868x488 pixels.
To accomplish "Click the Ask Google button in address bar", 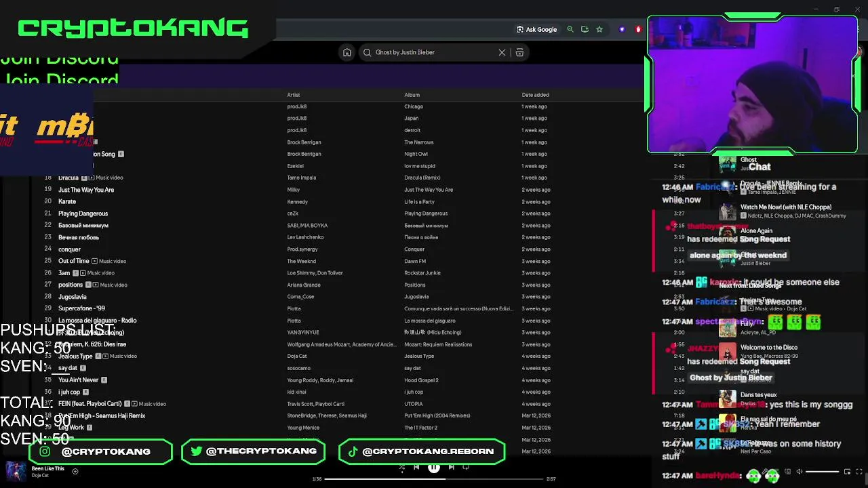I will point(536,29).
